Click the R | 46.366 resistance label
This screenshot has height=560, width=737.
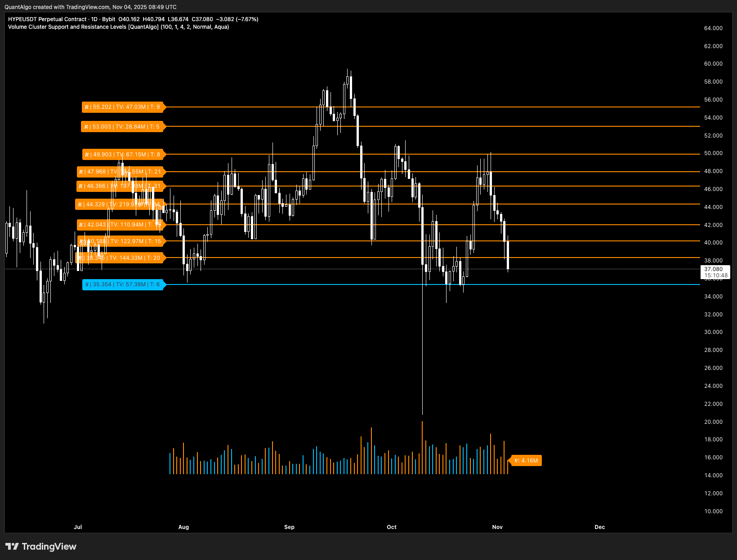121,186
